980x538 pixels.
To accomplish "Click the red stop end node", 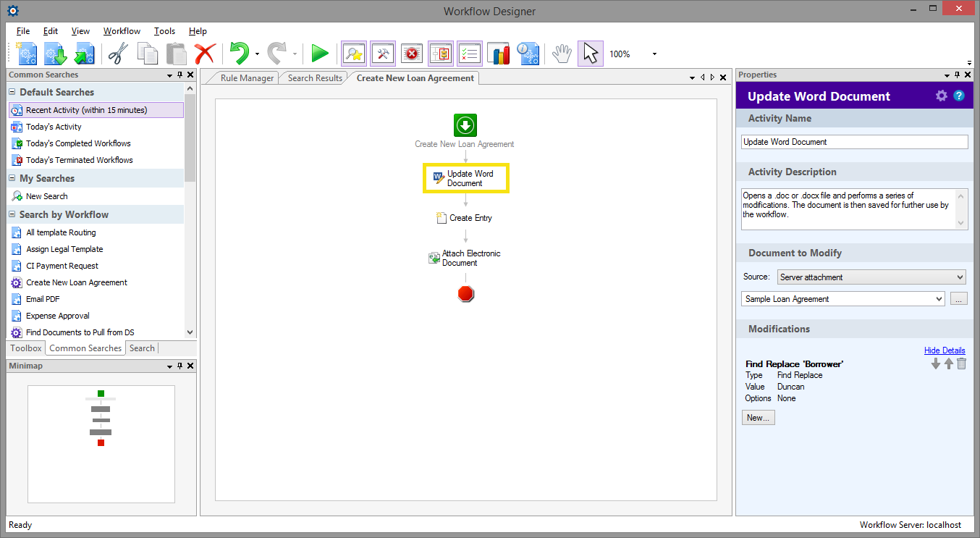I will (466, 293).
